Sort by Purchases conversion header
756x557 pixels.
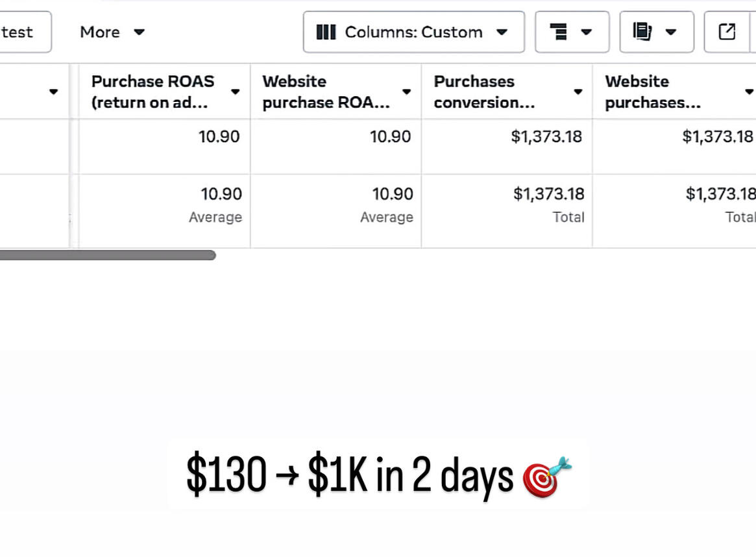pos(484,92)
